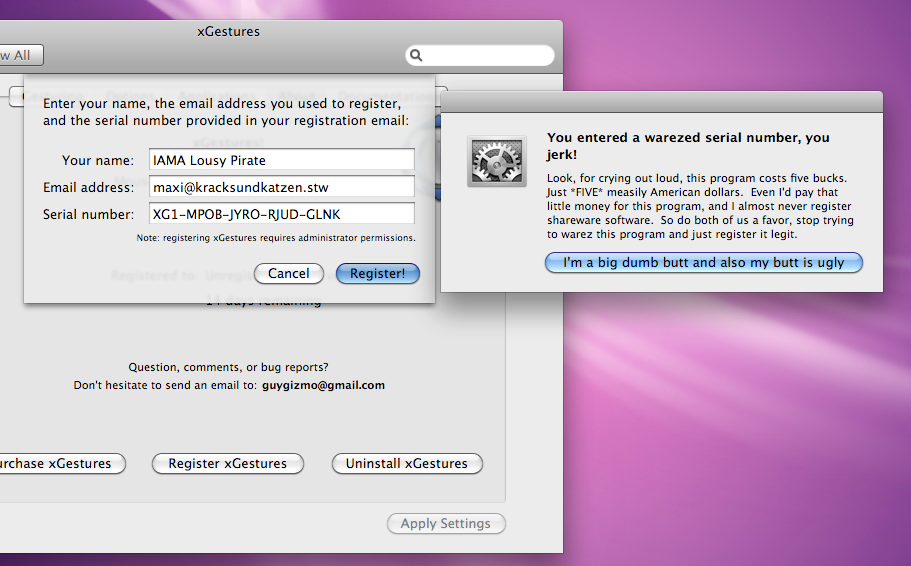
Task: Cancel the registration sheet
Action: [289, 274]
